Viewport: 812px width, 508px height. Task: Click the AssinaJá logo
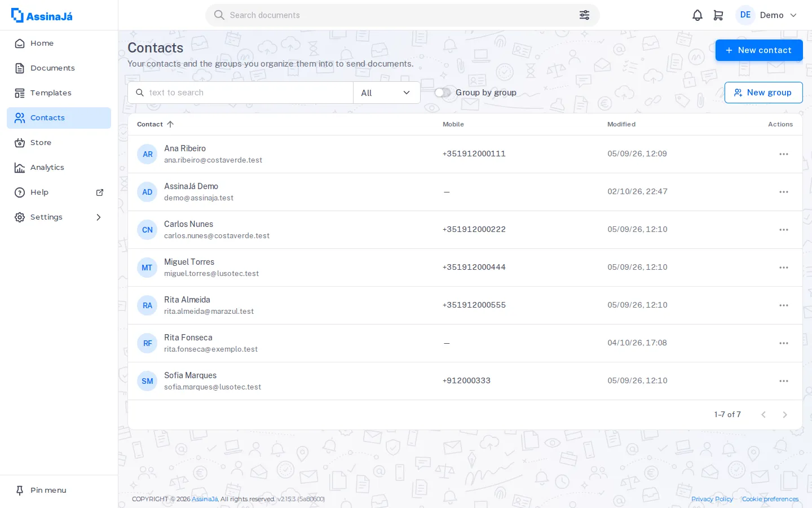[x=42, y=16]
